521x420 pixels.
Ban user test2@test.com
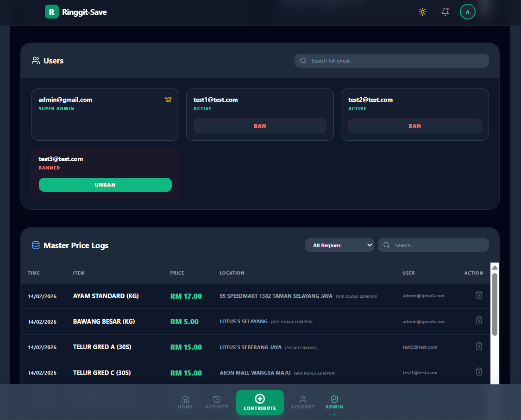(x=414, y=126)
